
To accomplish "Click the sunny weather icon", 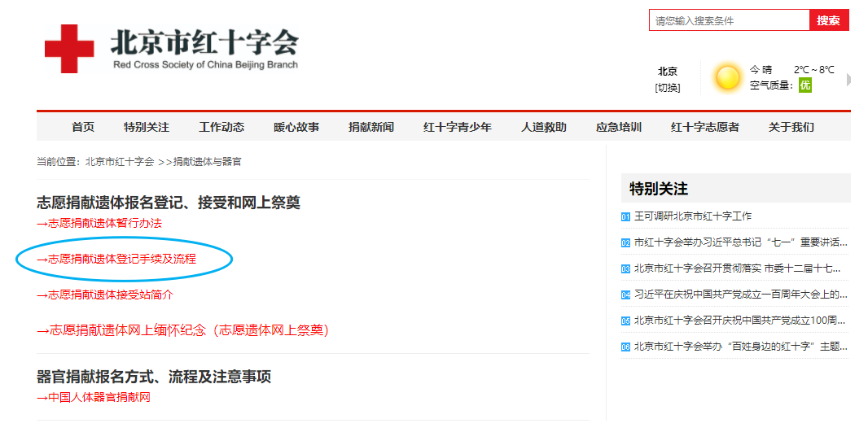I will coord(727,77).
